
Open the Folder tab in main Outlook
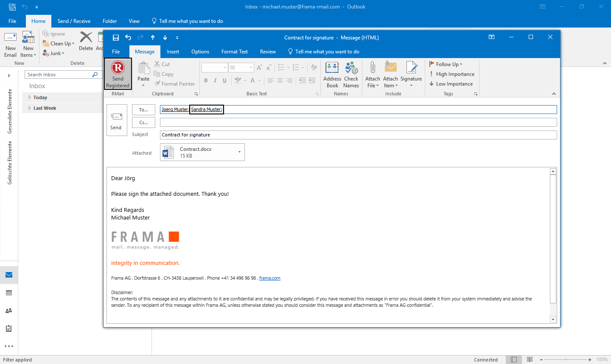109,21
